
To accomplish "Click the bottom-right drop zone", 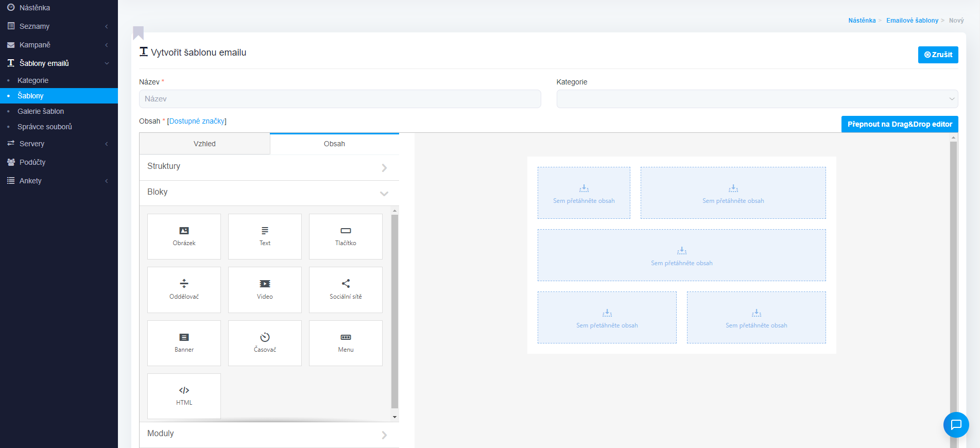I will (x=757, y=318).
